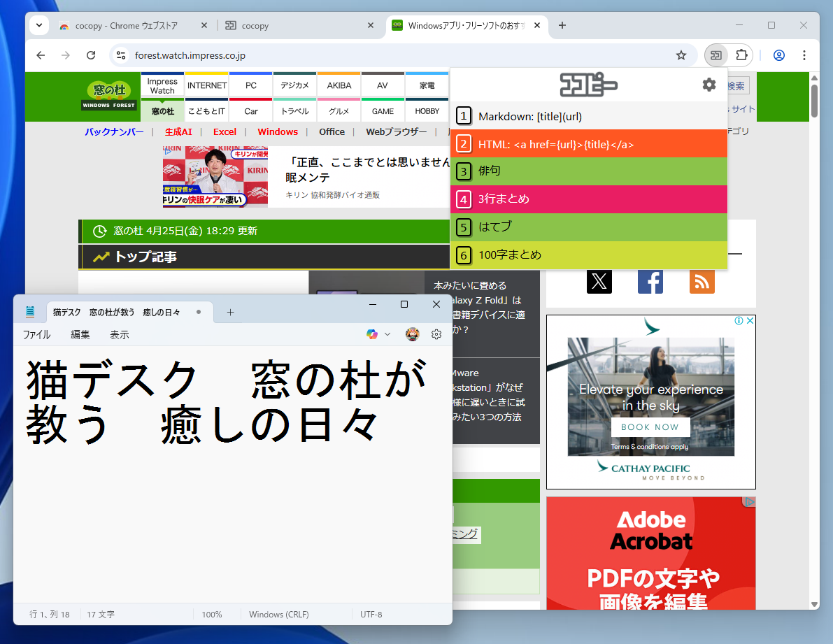Open Copilot in Notepad
833x644 pixels.
[x=371, y=334]
